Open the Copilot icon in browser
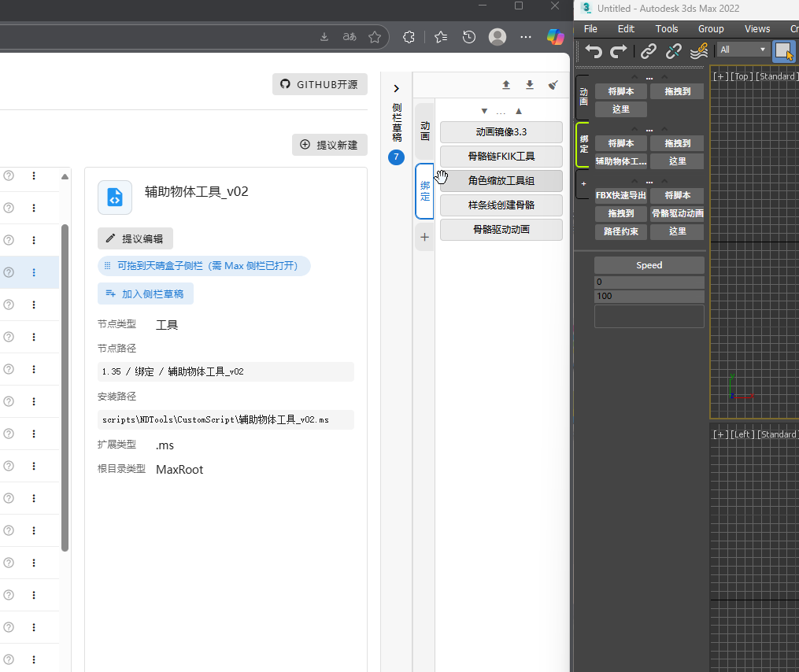Screen dimensions: 799x672 point(556,37)
